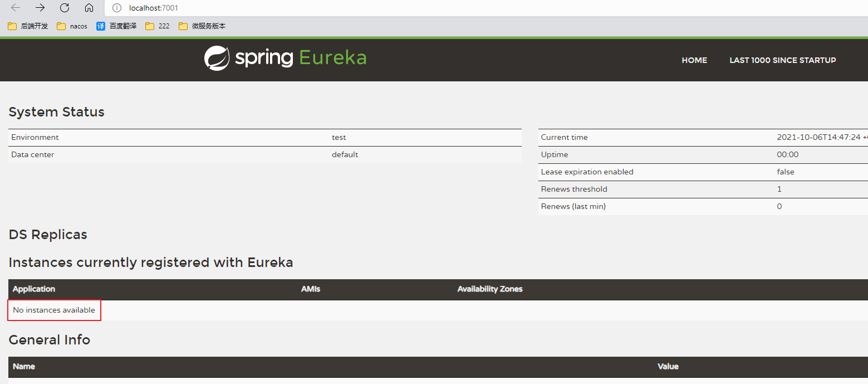The image size is (868, 384).
Task: Open the 222 bookmark folder
Action: pyautogui.click(x=158, y=26)
